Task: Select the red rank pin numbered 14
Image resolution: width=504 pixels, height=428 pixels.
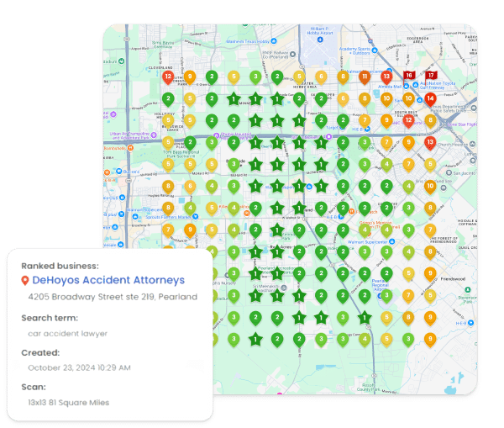Action: pos(430,99)
